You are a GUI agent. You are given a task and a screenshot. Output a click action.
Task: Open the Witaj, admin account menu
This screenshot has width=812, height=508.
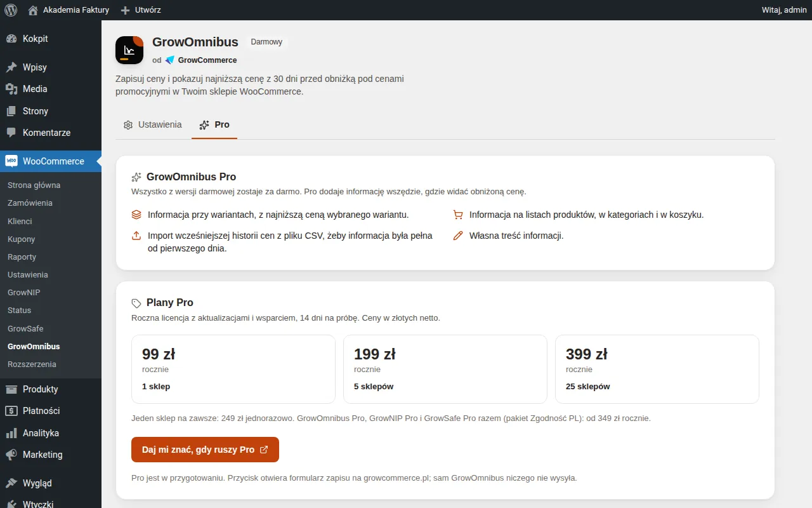point(784,10)
